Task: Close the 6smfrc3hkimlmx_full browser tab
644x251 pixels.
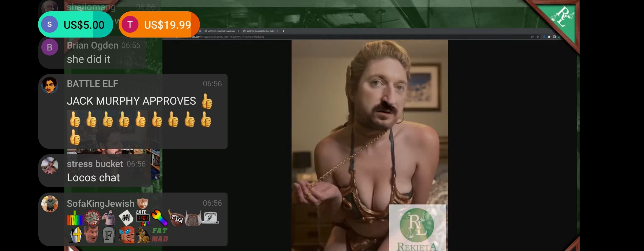Action: coord(277,31)
